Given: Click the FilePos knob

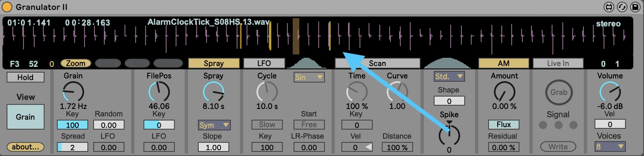Looking at the screenshot, I should click(158, 91).
